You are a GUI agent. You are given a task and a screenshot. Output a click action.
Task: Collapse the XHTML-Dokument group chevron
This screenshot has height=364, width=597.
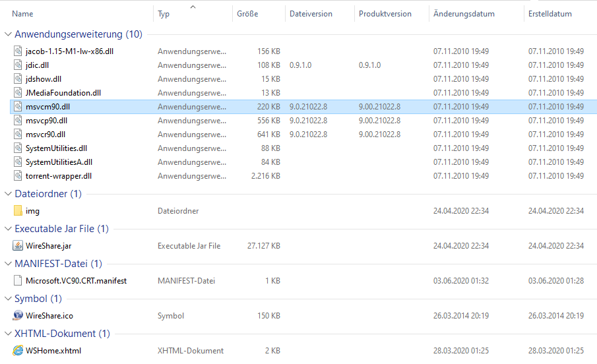pyautogui.click(x=8, y=334)
